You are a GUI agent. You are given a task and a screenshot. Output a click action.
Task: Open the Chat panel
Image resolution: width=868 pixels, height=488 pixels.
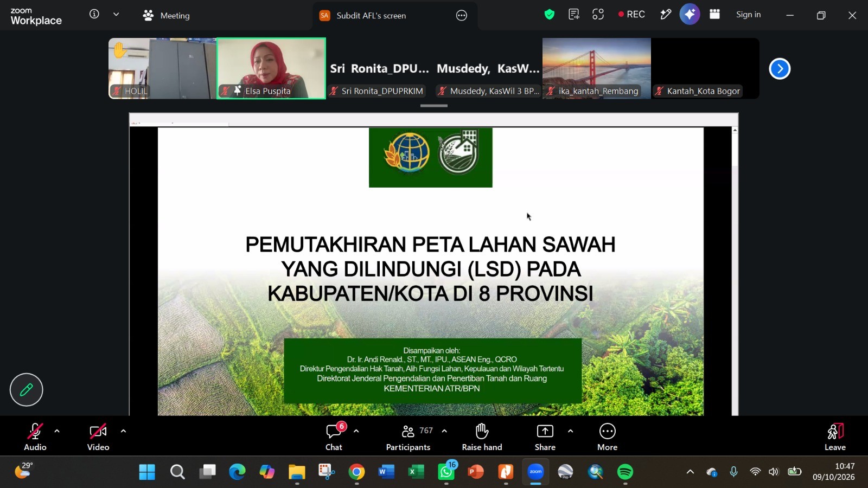[334, 437]
